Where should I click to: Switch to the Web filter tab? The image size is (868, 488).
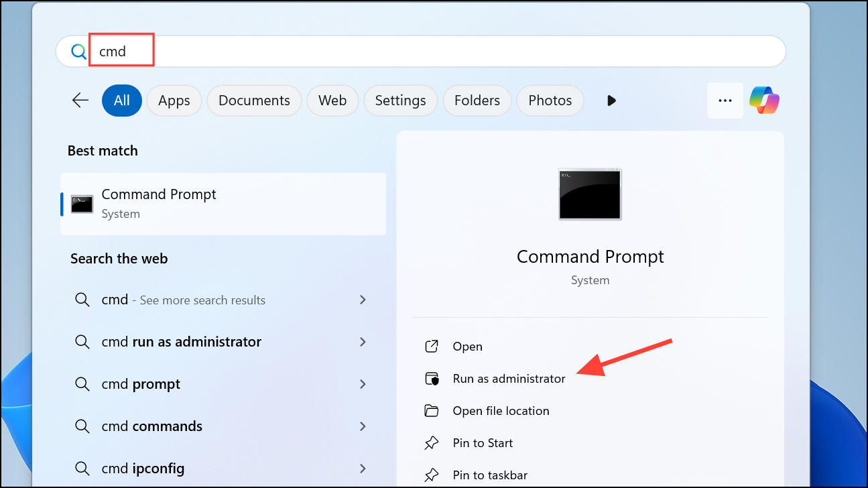[x=332, y=101]
